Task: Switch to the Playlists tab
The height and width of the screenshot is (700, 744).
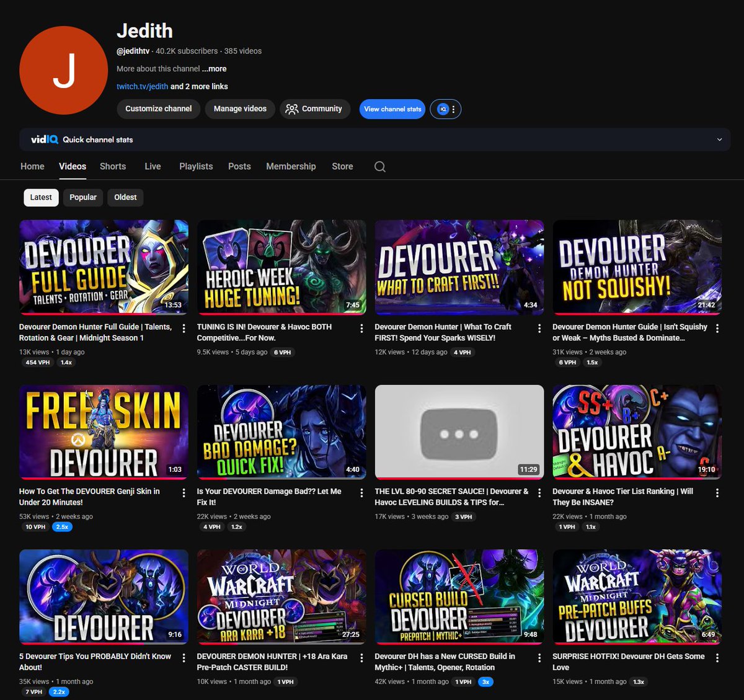Action: [195, 166]
